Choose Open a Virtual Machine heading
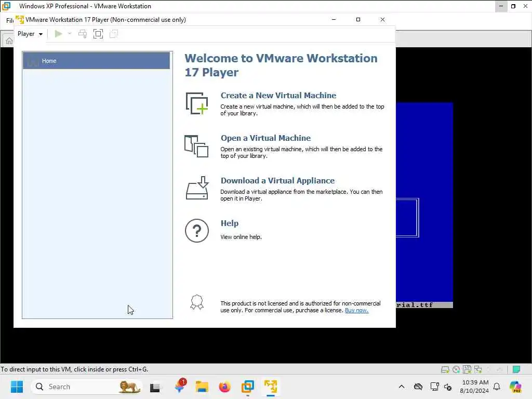Viewport: 532px width, 399px height. pyautogui.click(x=265, y=138)
